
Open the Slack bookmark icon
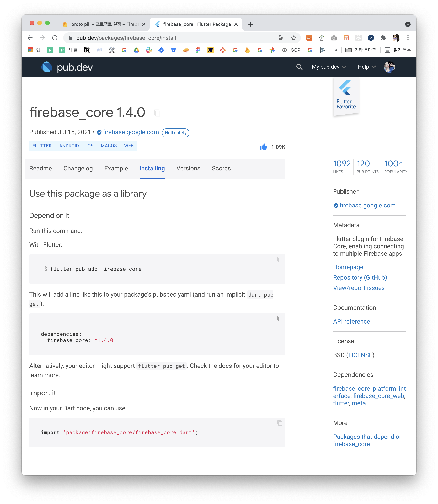click(149, 50)
